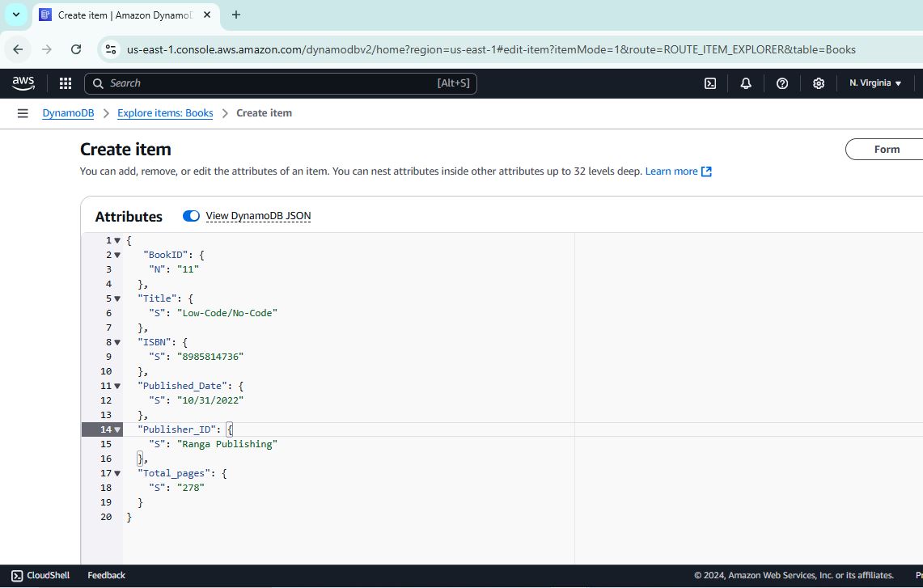Click the "11" BookID value
The height and width of the screenshot is (588, 923).
tap(188, 269)
